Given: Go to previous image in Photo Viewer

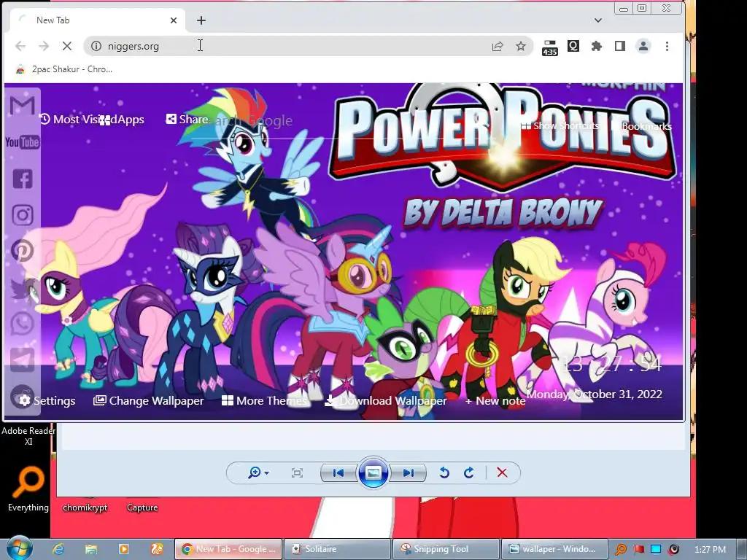Looking at the screenshot, I should (338, 472).
